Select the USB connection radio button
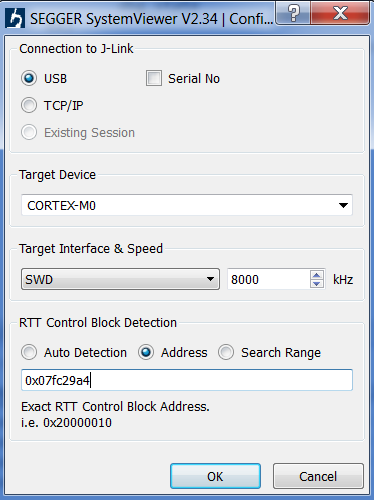This screenshot has width=374, height=500. click(x=29, y=78)
